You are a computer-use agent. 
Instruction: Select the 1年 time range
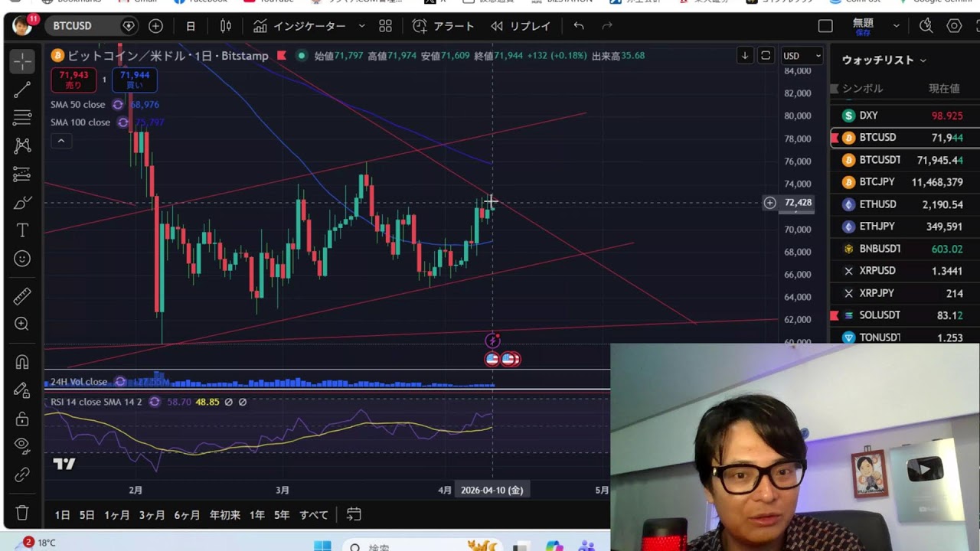(257, 515)
